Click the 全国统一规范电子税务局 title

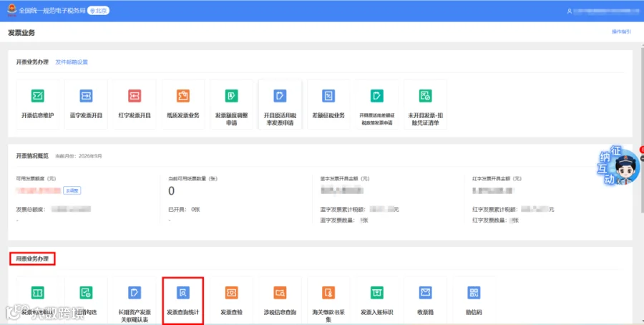pyautogui.click(x=52, y=11)
